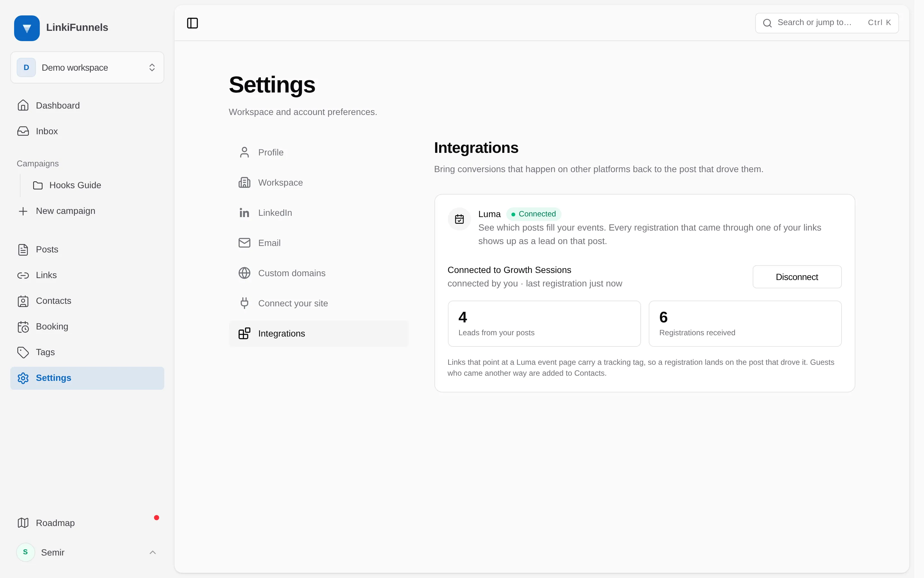The image size is (924, 578).
Task: Open the Workspace settings tab
Action: (x=319, y=183)
